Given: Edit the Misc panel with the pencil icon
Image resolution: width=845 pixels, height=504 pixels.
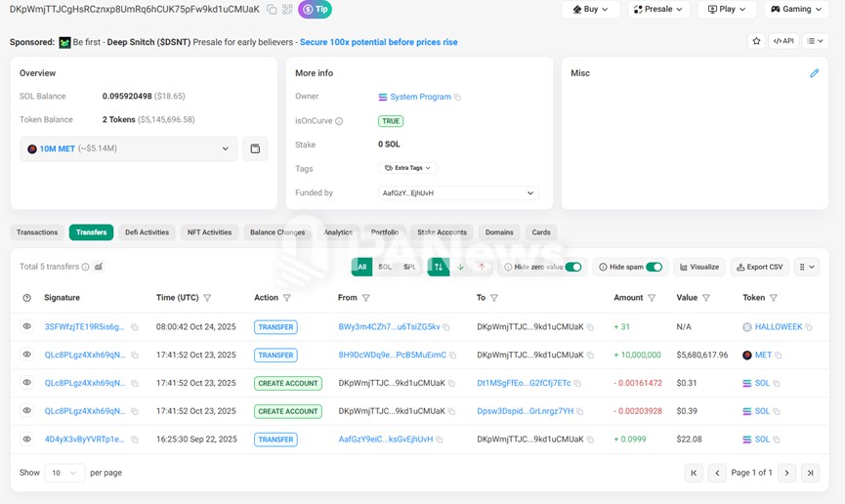Looking at the screenshot, I should [x=814, y=73].
